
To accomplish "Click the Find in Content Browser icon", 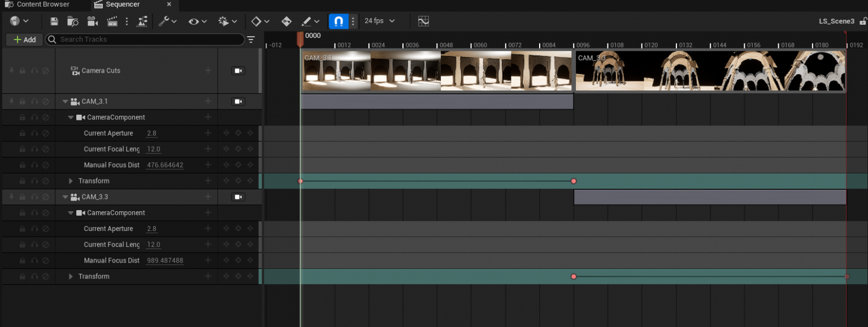I will 73,21.
